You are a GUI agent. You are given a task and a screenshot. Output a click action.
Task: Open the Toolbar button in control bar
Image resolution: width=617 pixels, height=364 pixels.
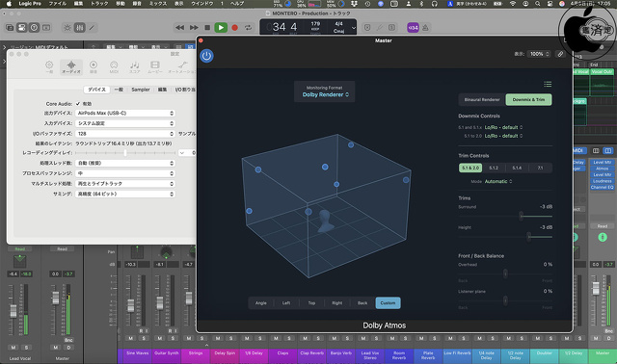pyautogui.click(x=46, y=28)
